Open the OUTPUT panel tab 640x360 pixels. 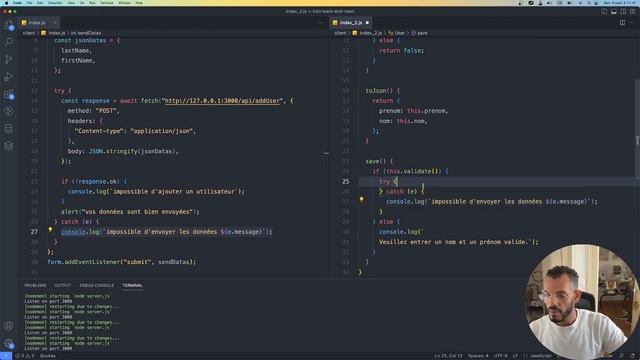coord(62,285)
